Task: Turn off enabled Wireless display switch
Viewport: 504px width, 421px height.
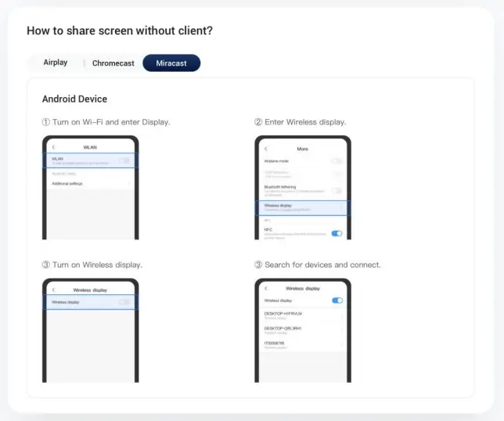Action: (337, 300)
